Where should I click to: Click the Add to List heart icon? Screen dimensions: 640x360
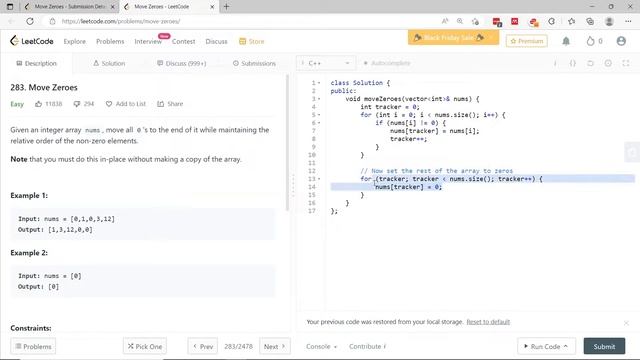[x=109, y=104]
